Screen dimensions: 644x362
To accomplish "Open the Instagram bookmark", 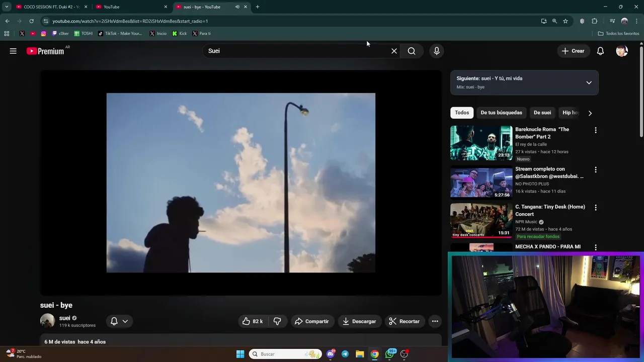I will 44,34.
